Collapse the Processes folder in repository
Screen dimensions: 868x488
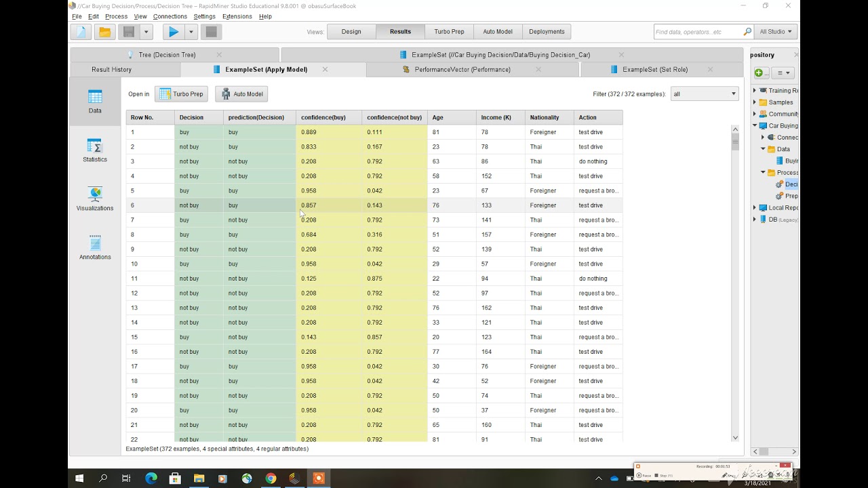[x=763, y=173]
